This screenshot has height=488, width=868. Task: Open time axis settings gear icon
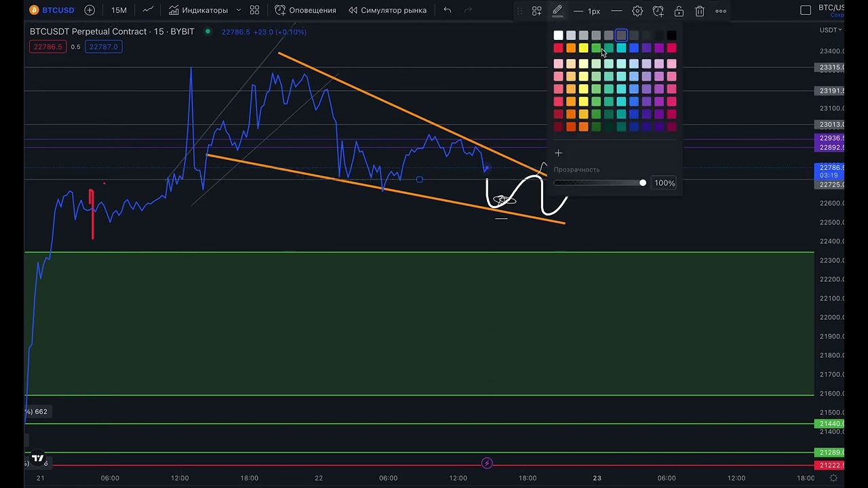pyautogui.click(x=833, y=478)
